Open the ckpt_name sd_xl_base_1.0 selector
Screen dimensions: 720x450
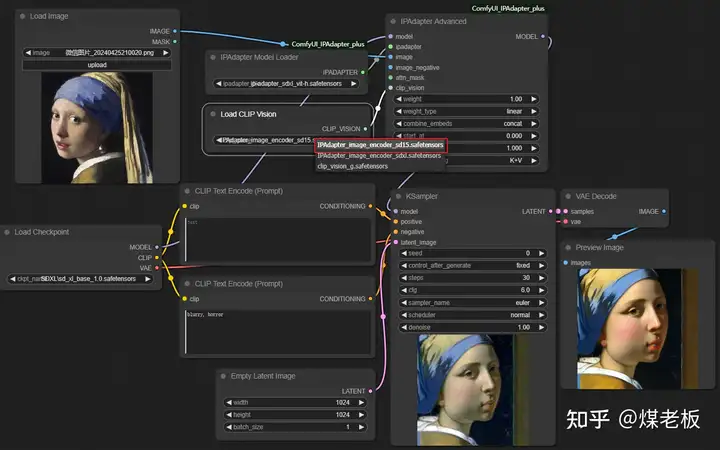tap(80, 279)
